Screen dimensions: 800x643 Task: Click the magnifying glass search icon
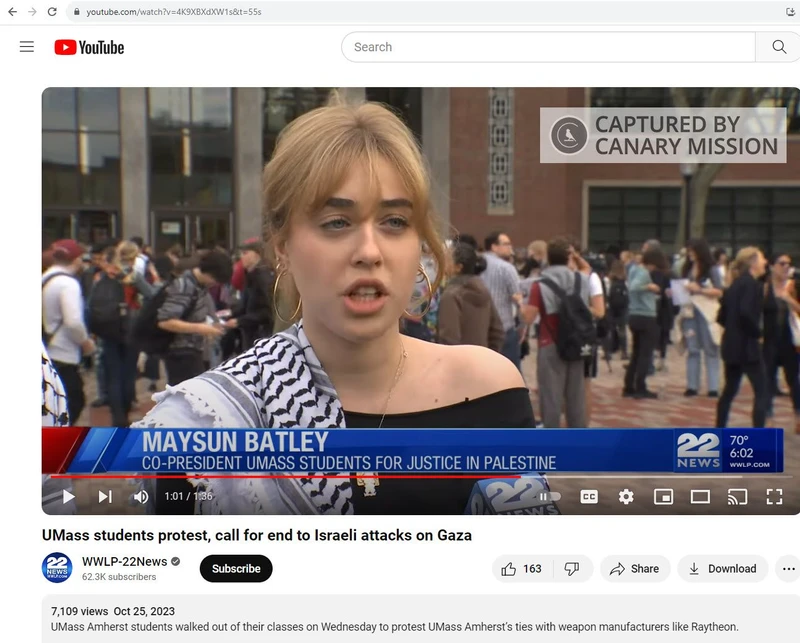click(x=778, y=46)
